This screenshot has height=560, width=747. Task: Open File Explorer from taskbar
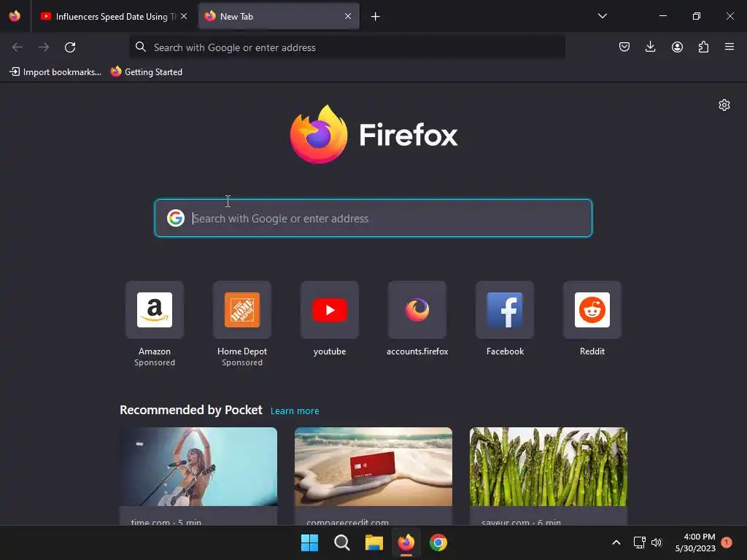tap(374, 542)
